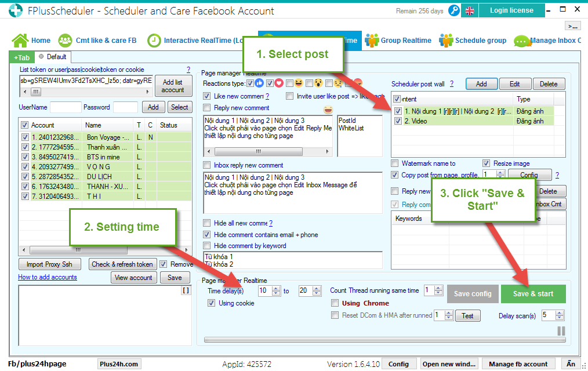588x371 pixels.
Task: Click Add list account button
Action: tap(173, 86)
